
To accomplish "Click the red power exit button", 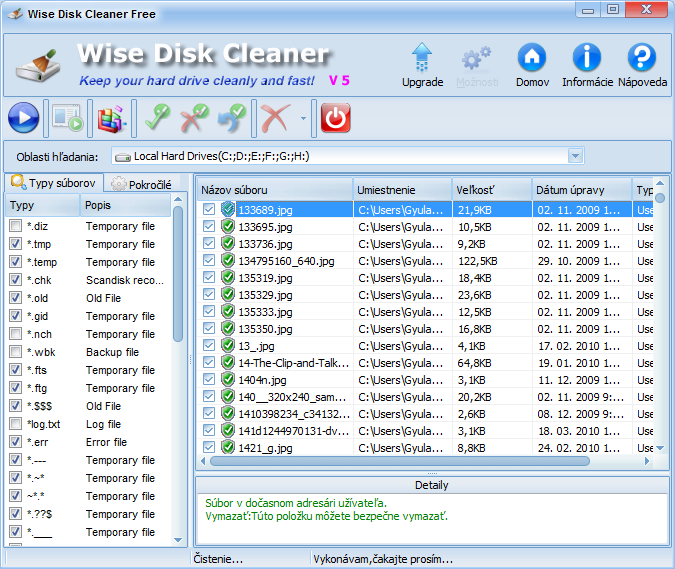I will click(336, 119).
